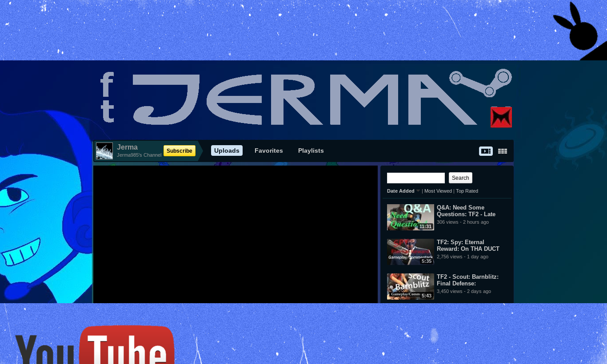Screen dimensions: 607x364
Task: Focus the channel video search field
Action: coord(416,178)
